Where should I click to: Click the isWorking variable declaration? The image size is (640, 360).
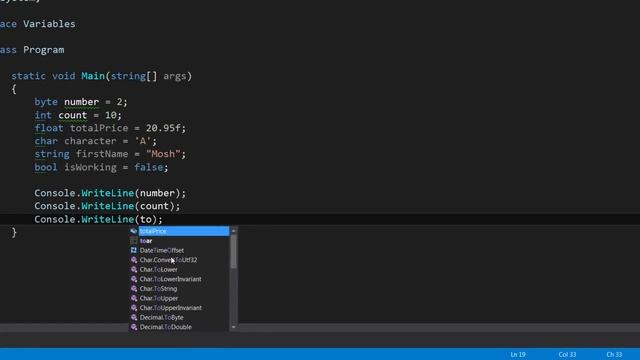[90, 167]
